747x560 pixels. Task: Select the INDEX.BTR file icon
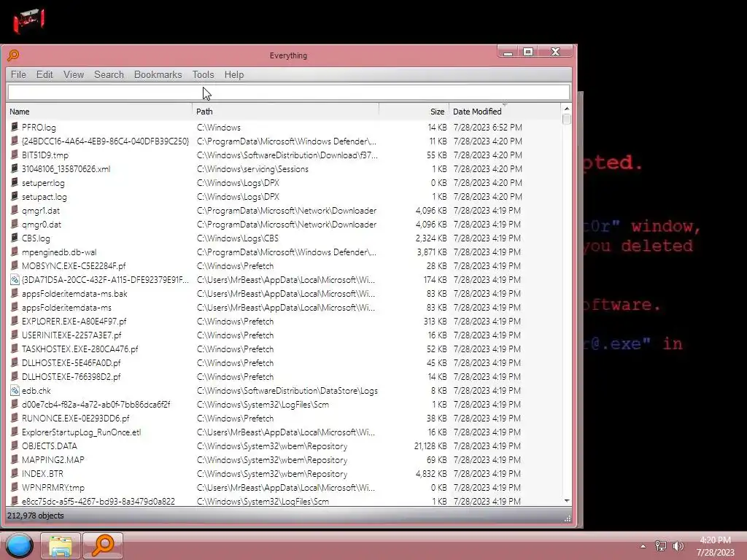coord(15,473)
